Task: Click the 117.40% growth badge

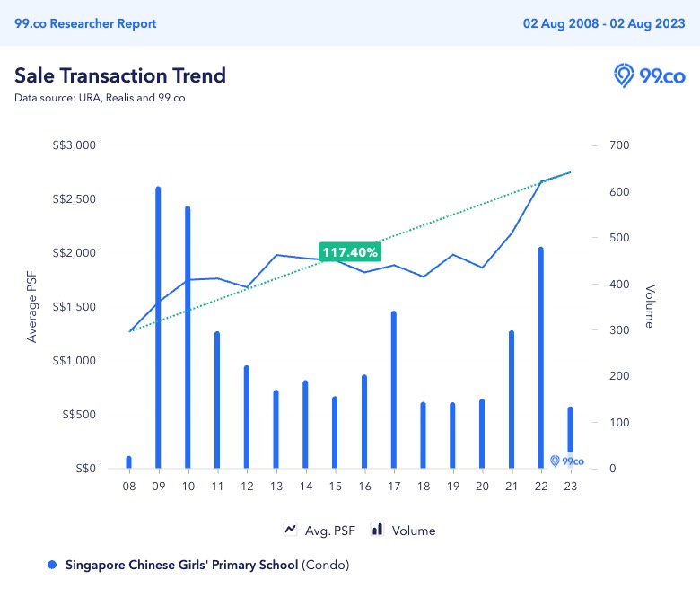Action: [x=350, y=252]
